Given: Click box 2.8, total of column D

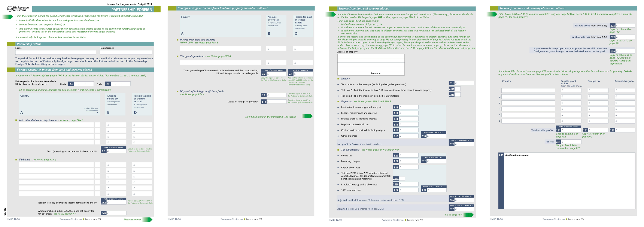Looking at the screenshot, I should click(x=303, y=74).
